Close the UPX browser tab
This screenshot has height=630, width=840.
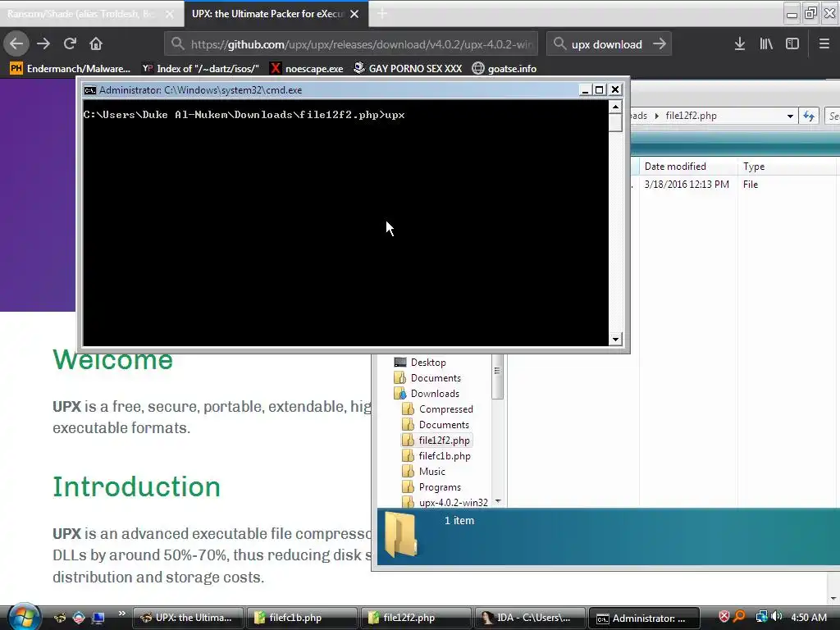(x=354, y=14)
